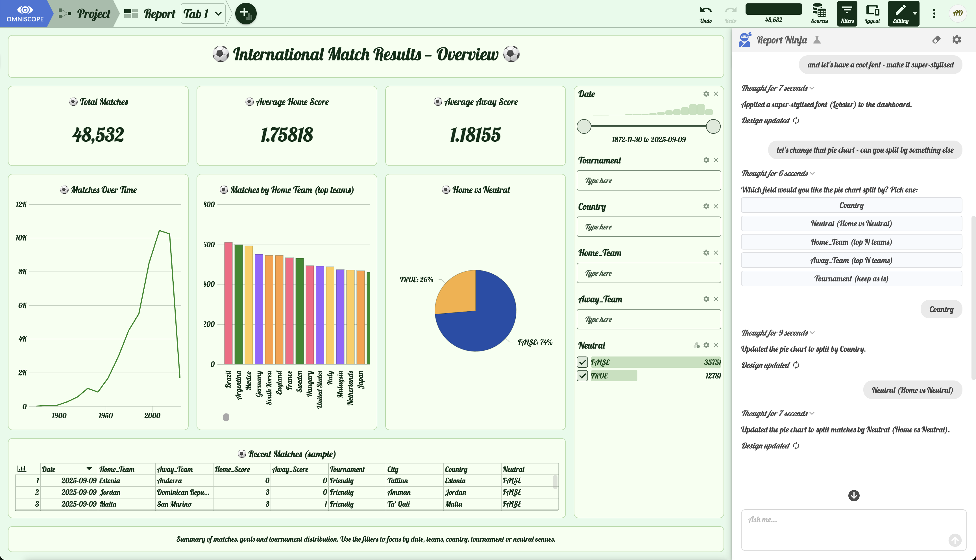Open the Sources panel
The height and width of the screenshot is (560, 976).
click(819, 14)
